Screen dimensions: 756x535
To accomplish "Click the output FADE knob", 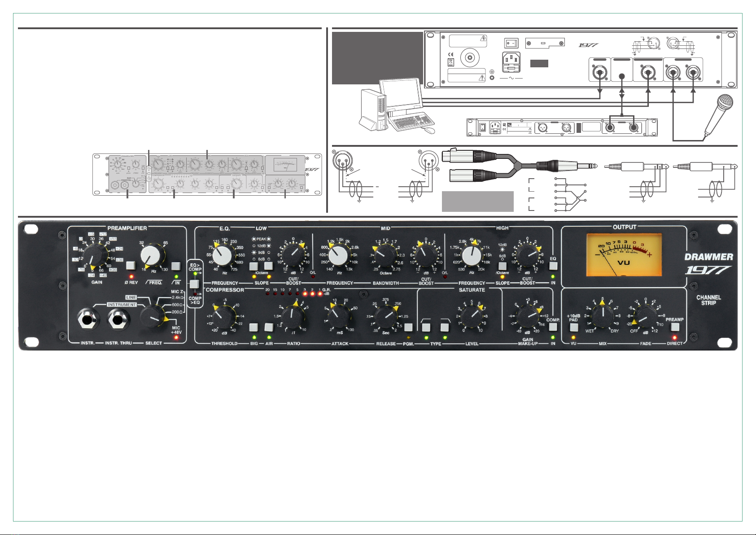I will 645,317.
